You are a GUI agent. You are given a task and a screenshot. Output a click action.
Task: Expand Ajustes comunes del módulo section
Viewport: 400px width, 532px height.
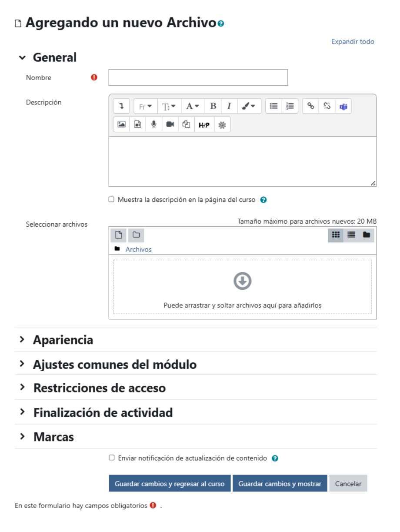point(22,364)
